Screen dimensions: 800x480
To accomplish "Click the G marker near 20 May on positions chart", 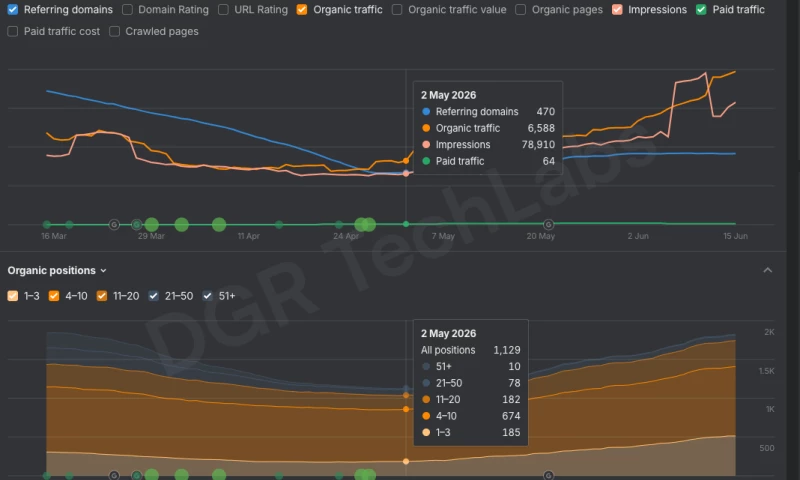I will 548,475.
